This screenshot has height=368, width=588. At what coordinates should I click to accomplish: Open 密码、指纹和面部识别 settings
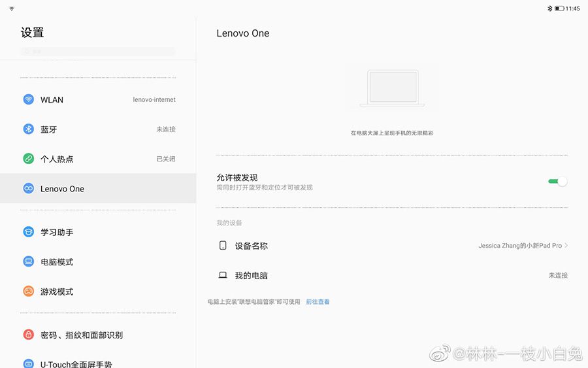pyautogui.click(x=98, y=335)
